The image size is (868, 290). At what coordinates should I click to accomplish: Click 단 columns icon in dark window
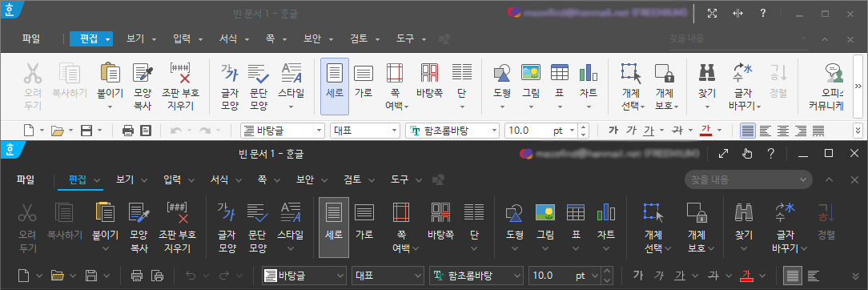coord(474,212)
